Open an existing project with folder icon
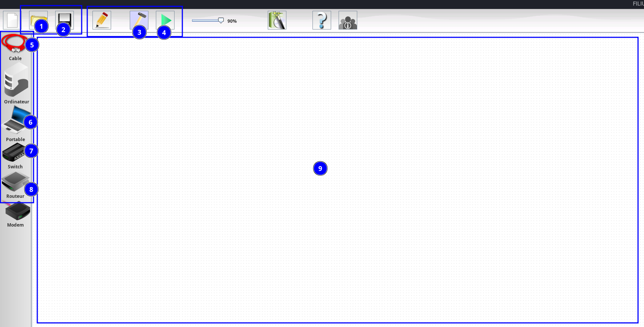 38,20
